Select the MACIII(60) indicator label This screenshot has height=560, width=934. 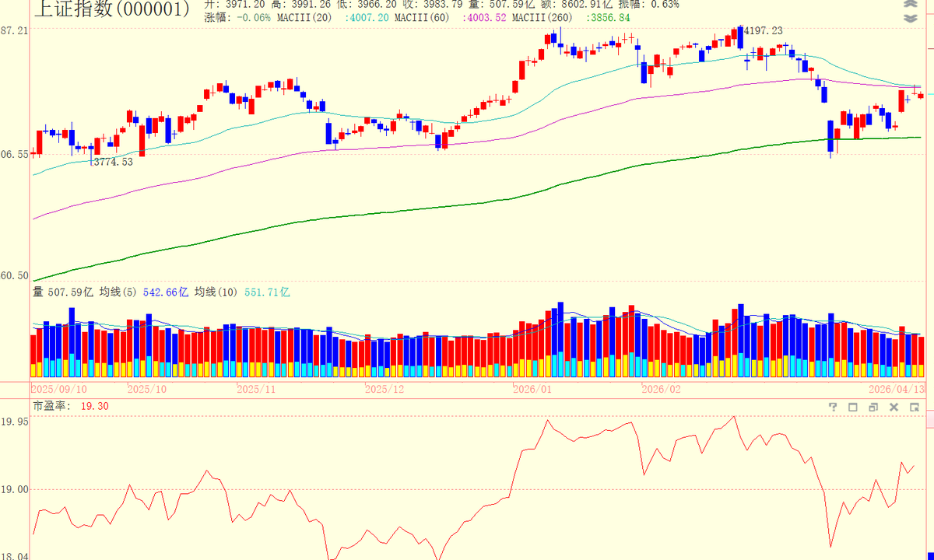(423, 17)
